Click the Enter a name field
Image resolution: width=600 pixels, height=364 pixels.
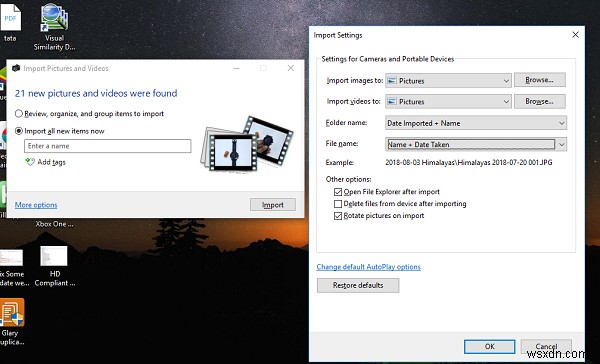point(108,146)
